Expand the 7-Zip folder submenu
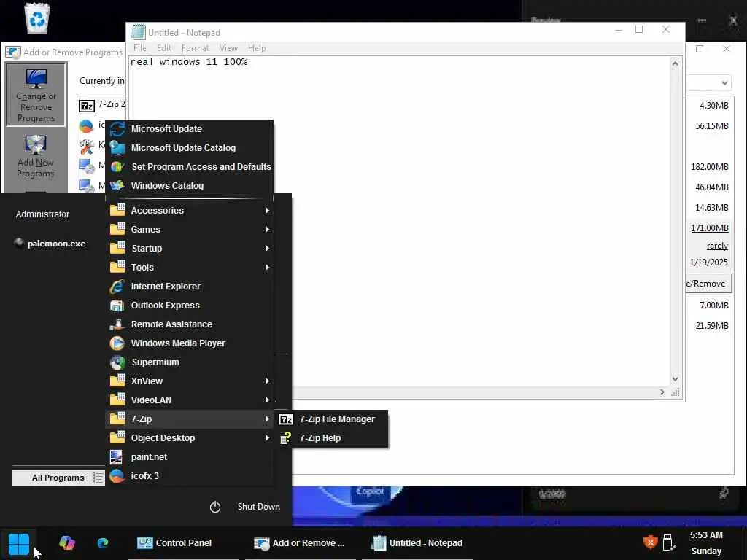747x560 pixels. [189, 419]
